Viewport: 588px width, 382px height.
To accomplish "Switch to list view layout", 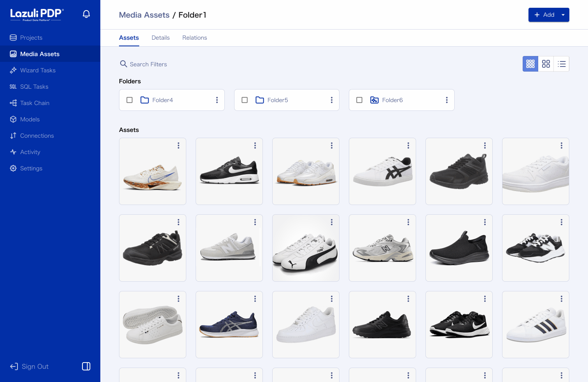I will pyautogui.click(x=561, y=64).
